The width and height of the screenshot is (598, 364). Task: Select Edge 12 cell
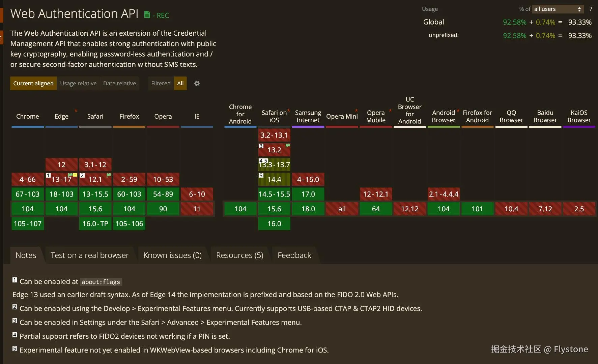61,164
